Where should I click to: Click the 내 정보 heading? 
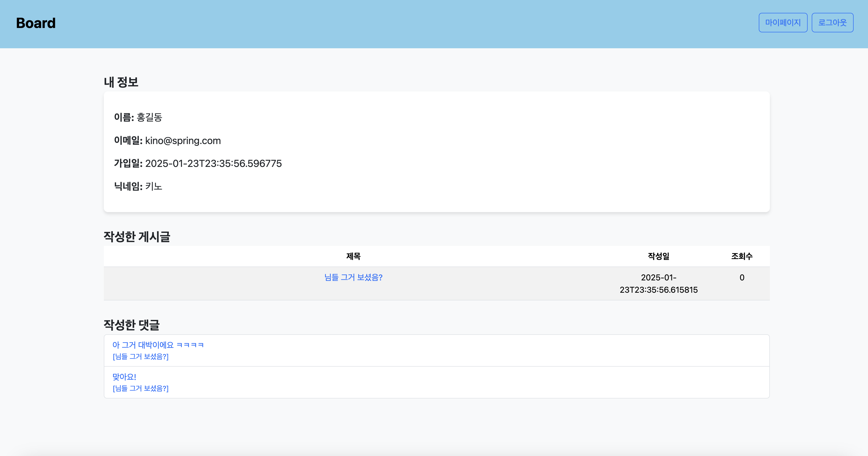[x=121, y=82]
